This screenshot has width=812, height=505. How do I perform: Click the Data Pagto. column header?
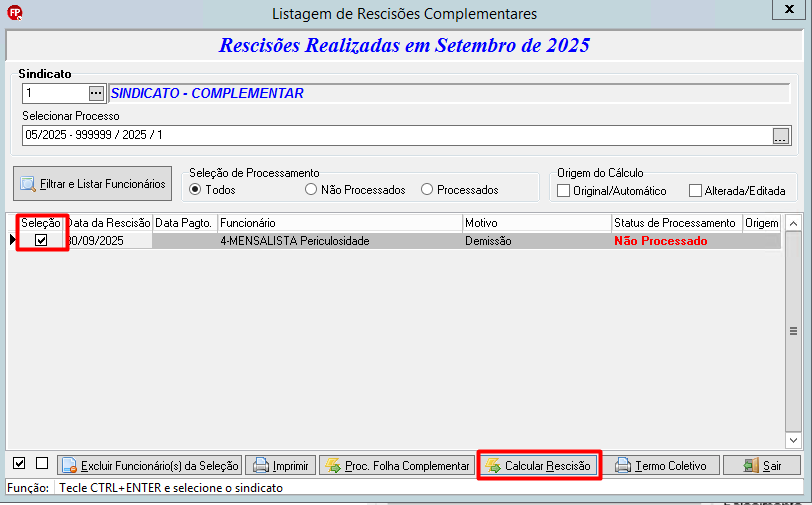point(185,223)
